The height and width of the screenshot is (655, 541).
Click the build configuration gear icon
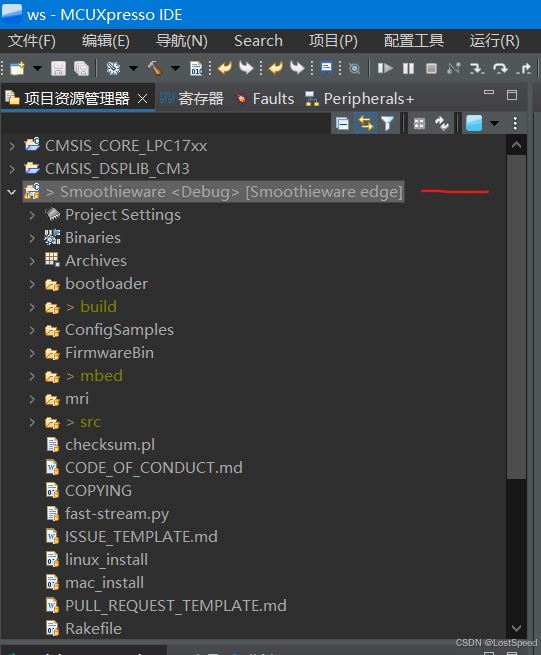(113, 68)
